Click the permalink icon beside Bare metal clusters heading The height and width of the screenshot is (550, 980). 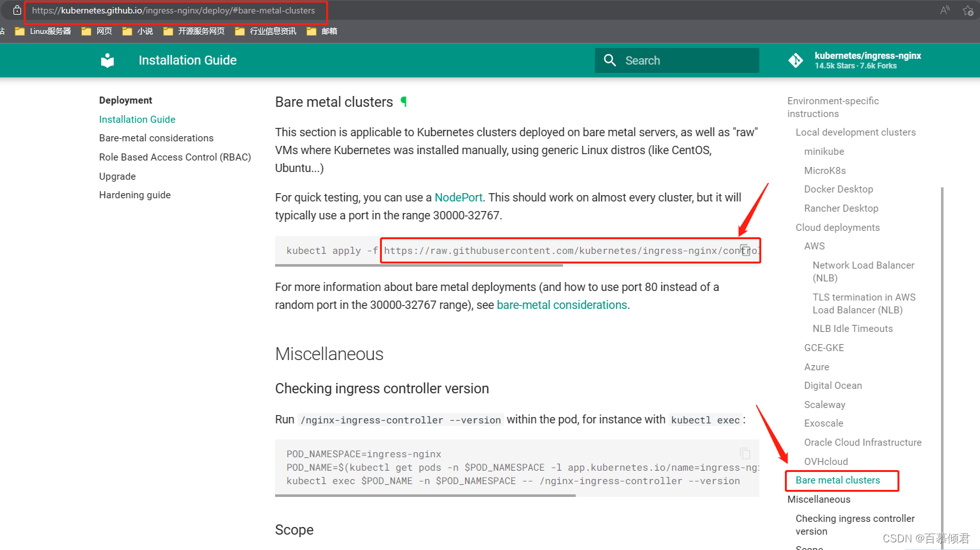click(x=404, y=101)
